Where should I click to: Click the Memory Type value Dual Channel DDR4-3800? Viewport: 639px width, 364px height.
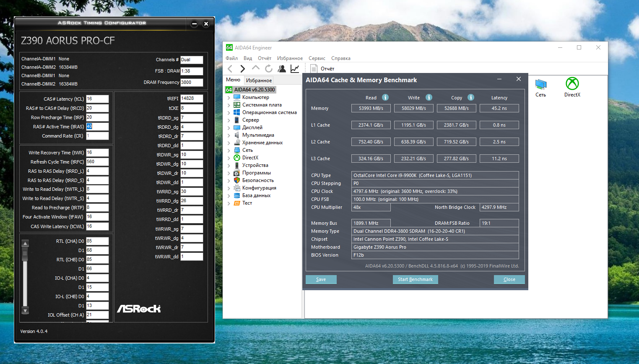coord(435,231)
